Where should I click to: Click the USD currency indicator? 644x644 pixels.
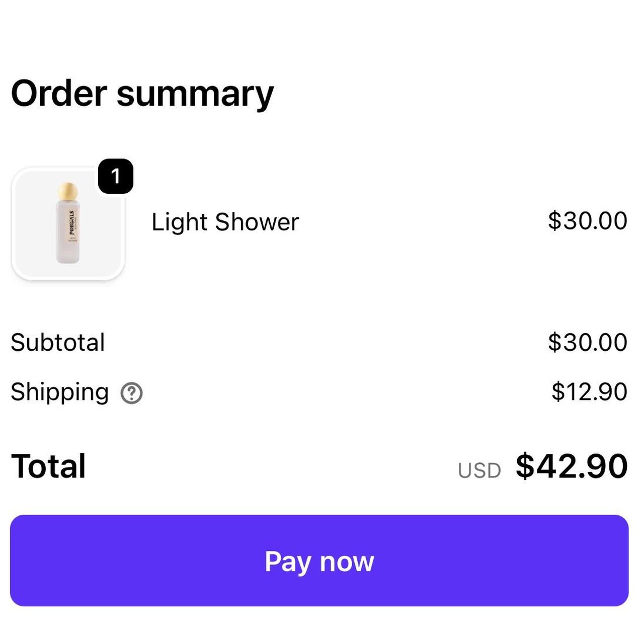coord(479,469)
